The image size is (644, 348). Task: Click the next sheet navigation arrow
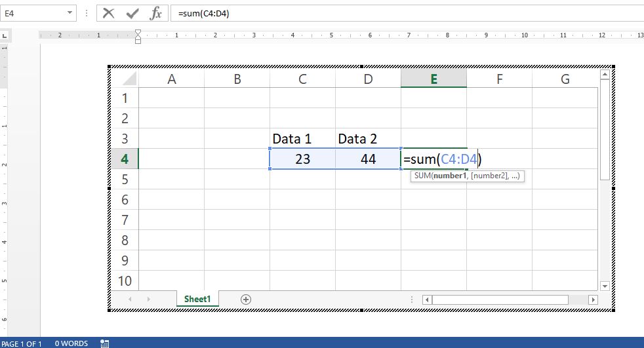[x=149, y=300]
